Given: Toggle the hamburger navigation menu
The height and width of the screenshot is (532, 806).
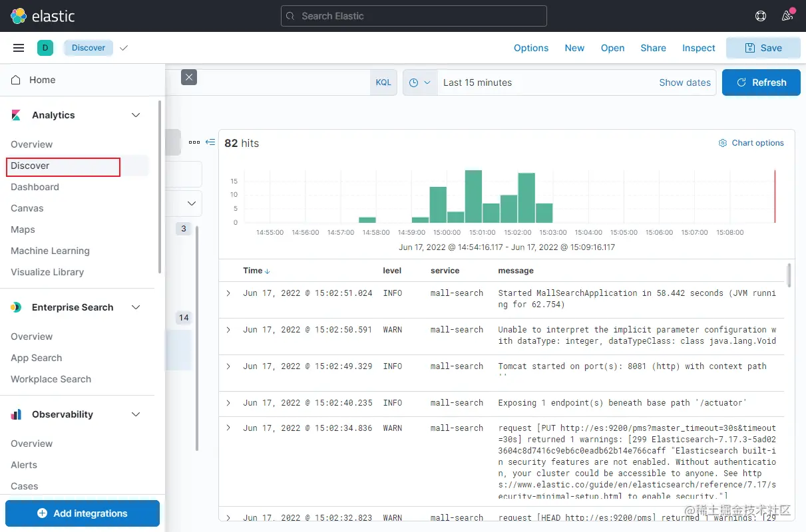Looking at the screenshot, I should pos(19,48).
